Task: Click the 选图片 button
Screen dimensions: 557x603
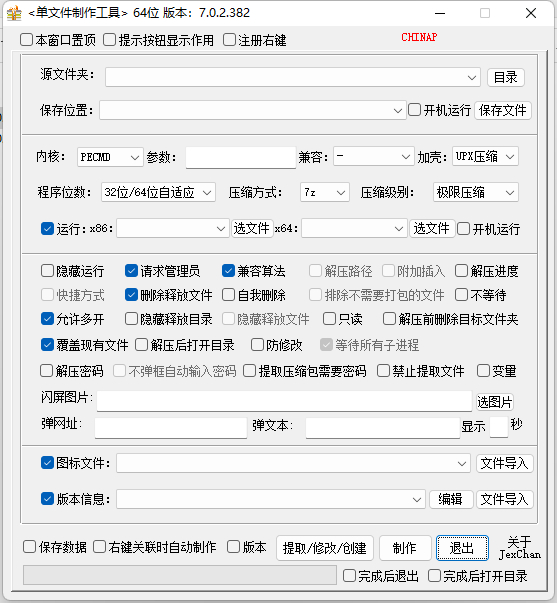Action: [494, 402]
